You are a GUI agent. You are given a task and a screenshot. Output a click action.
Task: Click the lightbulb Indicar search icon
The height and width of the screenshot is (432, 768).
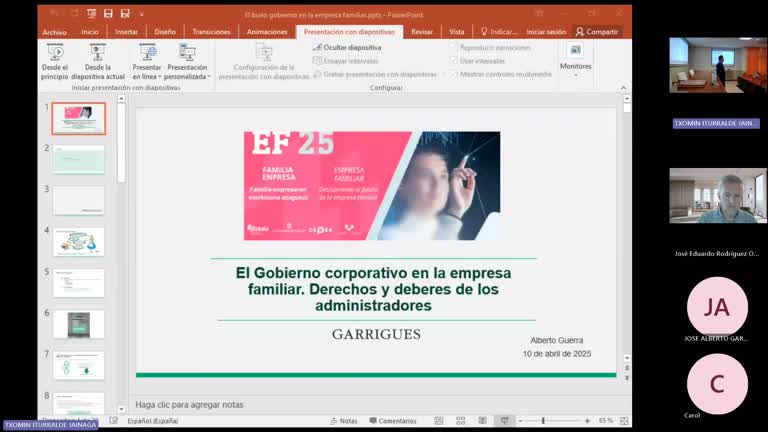point(484,31)
